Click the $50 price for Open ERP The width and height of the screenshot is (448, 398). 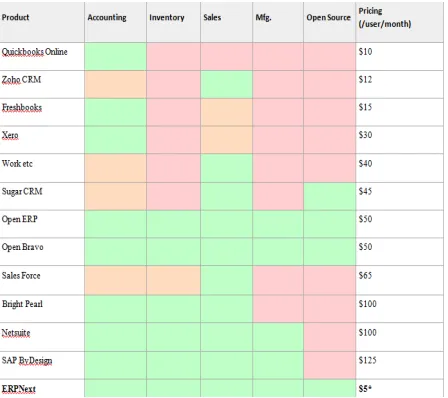[x=365, y=219]
